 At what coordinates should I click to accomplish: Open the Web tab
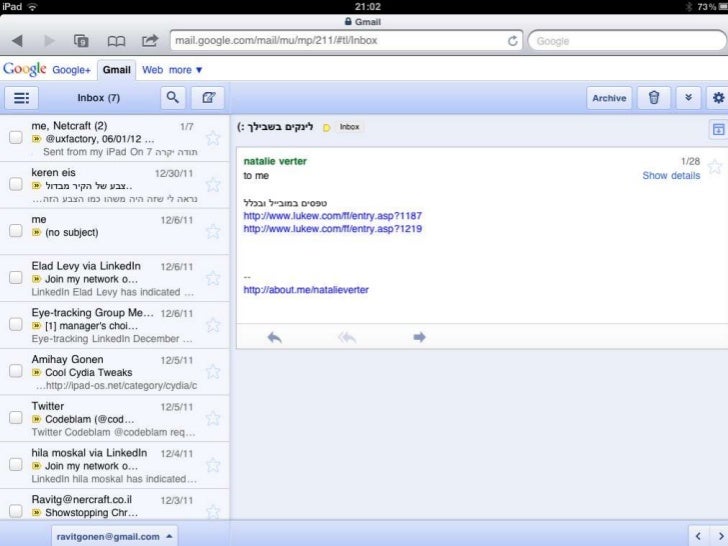152,70
